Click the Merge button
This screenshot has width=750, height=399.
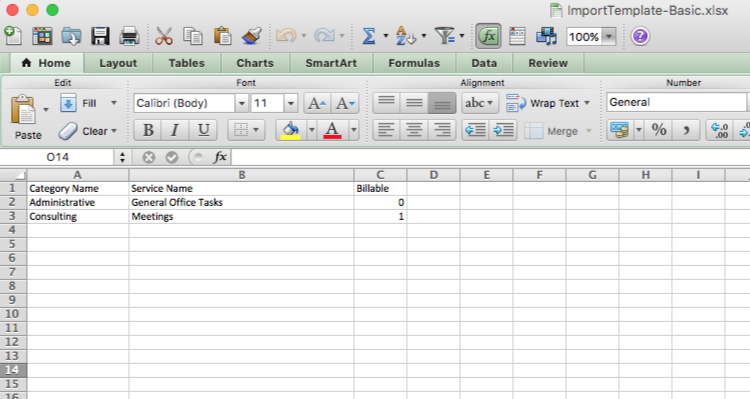pyautogui.click(x=552, y=131)
